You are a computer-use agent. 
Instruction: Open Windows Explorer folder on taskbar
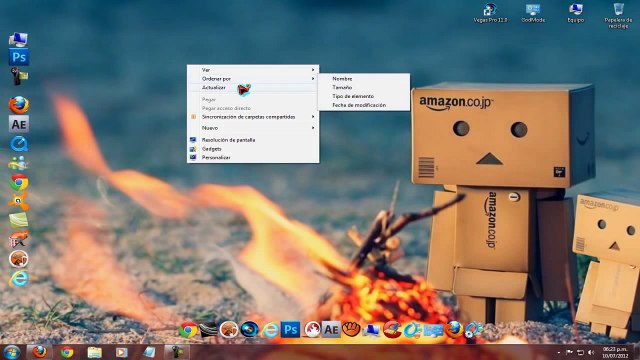coord(94,352)
